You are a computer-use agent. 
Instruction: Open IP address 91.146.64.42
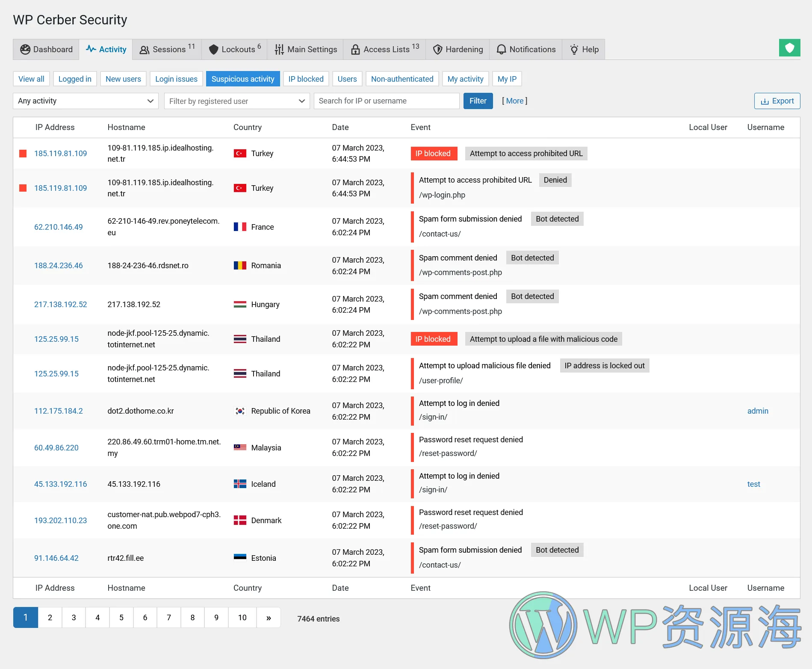pyautogui.click(x=56, y=558)
